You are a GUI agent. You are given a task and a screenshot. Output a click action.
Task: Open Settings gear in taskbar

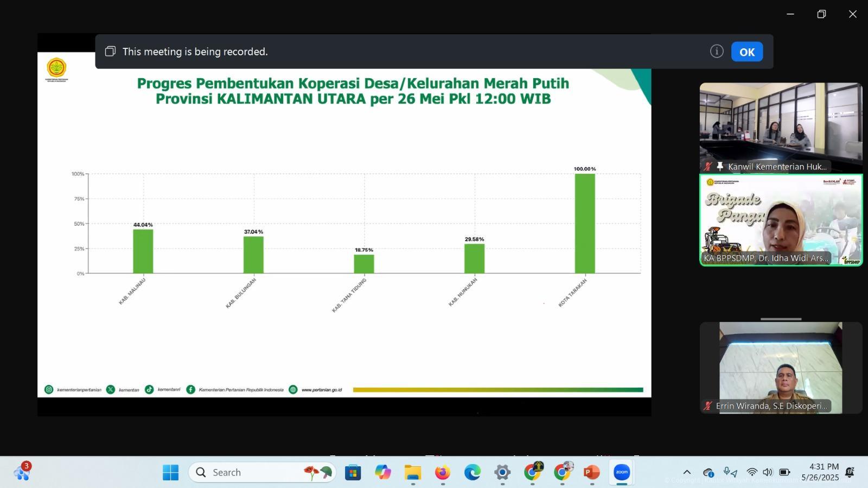click(502, 472)
